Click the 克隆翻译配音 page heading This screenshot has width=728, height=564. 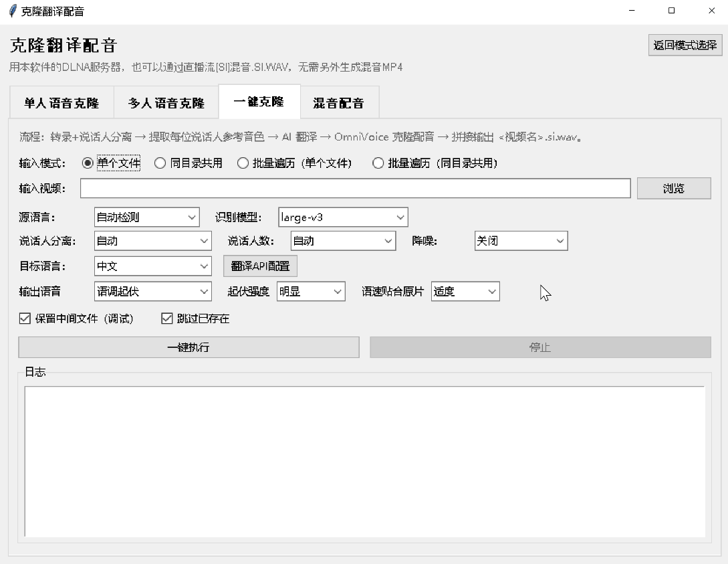tap(64, 45)
